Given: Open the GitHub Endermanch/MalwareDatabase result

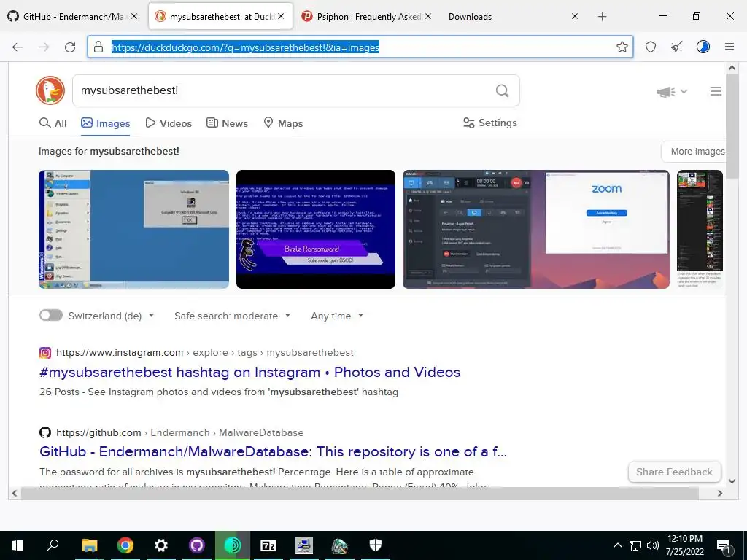Looking at the screenshot, I should pyautogui.click(x=273, y=451).
